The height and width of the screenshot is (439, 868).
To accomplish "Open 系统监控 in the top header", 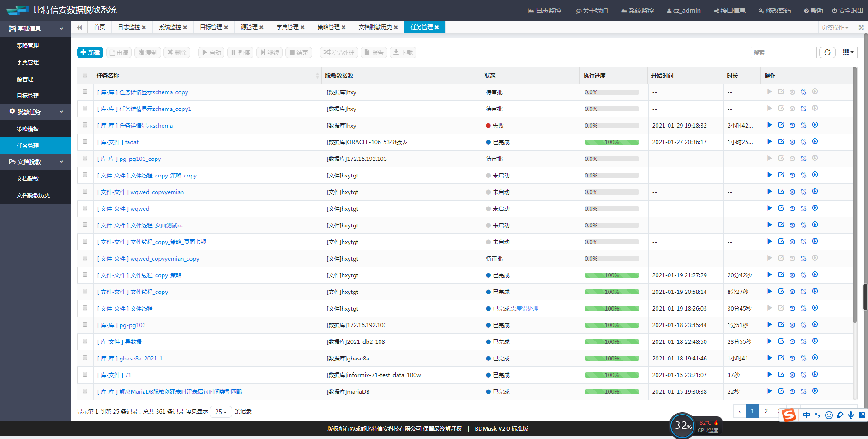I will [x=637, y=11].
